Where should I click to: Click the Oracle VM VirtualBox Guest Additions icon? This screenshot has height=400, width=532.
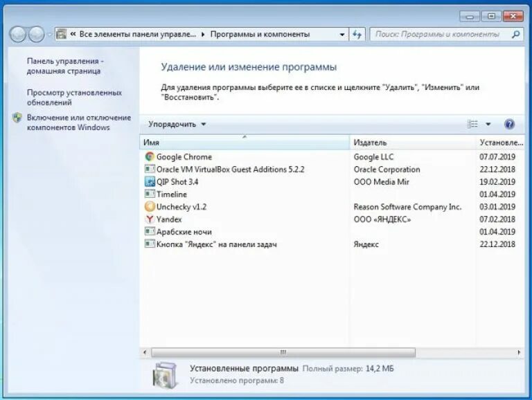pos(150,169)
